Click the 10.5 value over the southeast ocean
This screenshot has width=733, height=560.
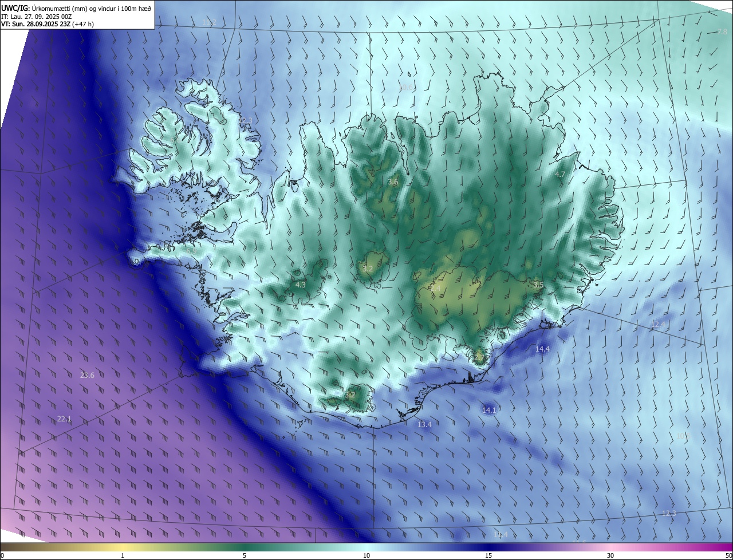tap(684, 436)
